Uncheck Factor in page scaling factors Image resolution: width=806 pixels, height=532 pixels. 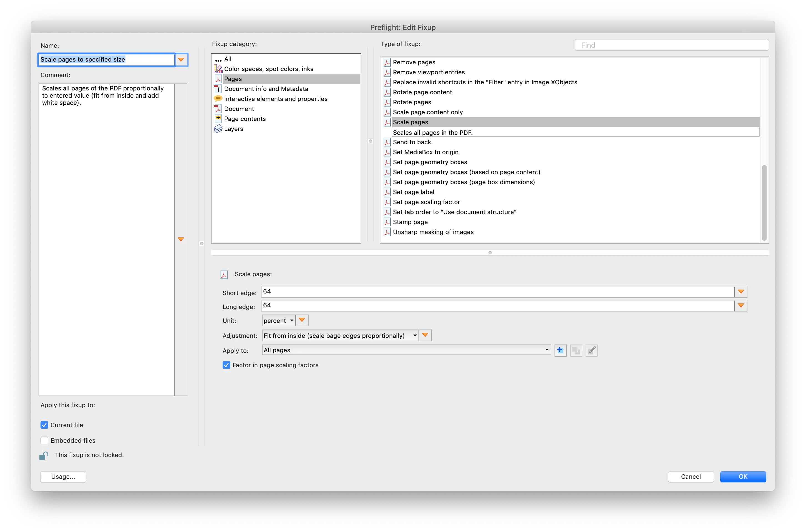point(226,365)
